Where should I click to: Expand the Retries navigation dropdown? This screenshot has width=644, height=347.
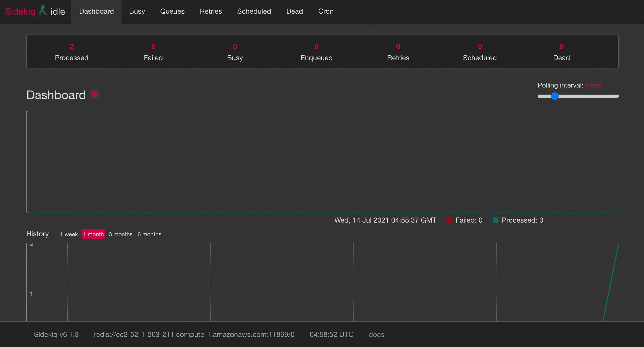211,12
